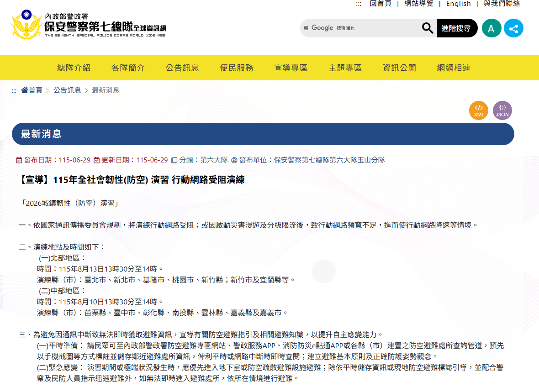Open 網站導覽 sitemap link
The width and height of the screenshot is (539, 392).
(x=419, y=4)
